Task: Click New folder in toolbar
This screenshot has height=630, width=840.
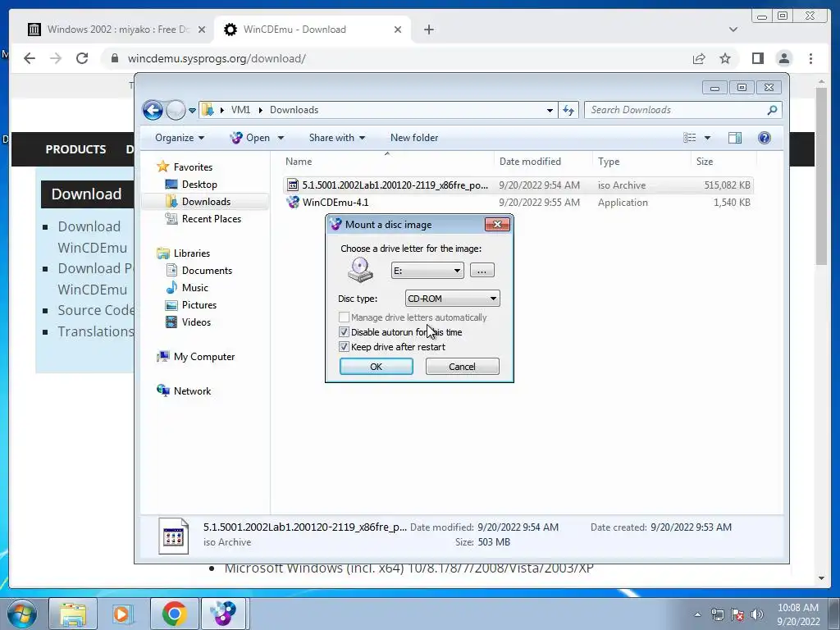Action: [x=414, y=138]
